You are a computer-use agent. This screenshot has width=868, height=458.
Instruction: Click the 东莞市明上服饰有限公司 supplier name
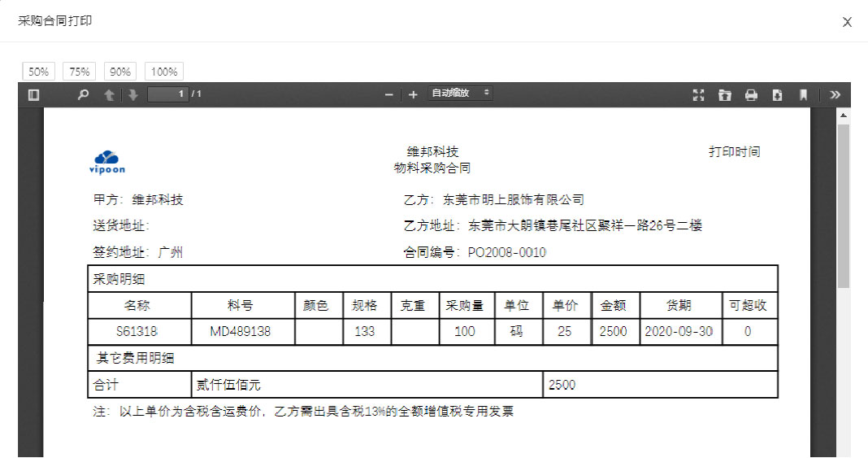click(513, 200)
